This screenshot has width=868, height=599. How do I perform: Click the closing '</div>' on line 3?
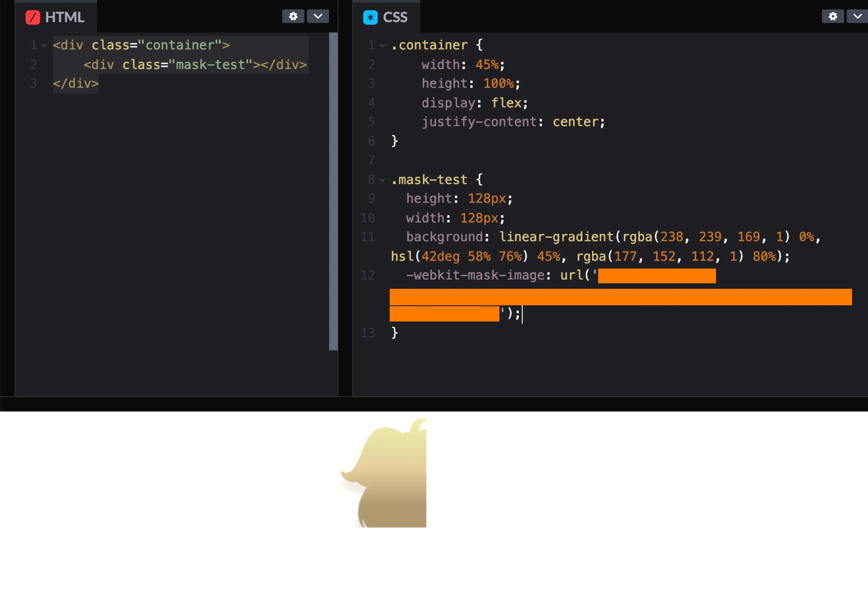(76, 83)
